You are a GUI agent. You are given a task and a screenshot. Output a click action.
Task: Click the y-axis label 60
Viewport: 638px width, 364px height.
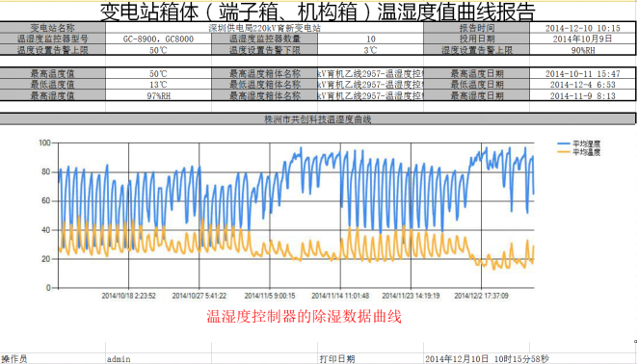(x=46, y=201)
